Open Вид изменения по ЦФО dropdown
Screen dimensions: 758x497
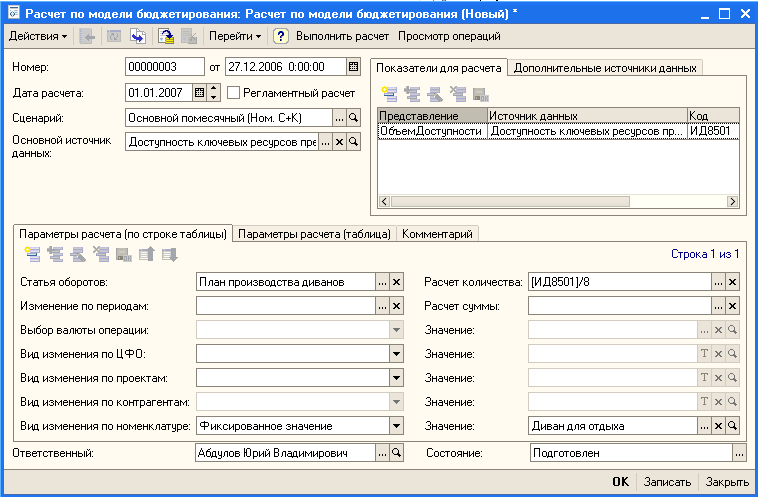(x=396, y=354)
